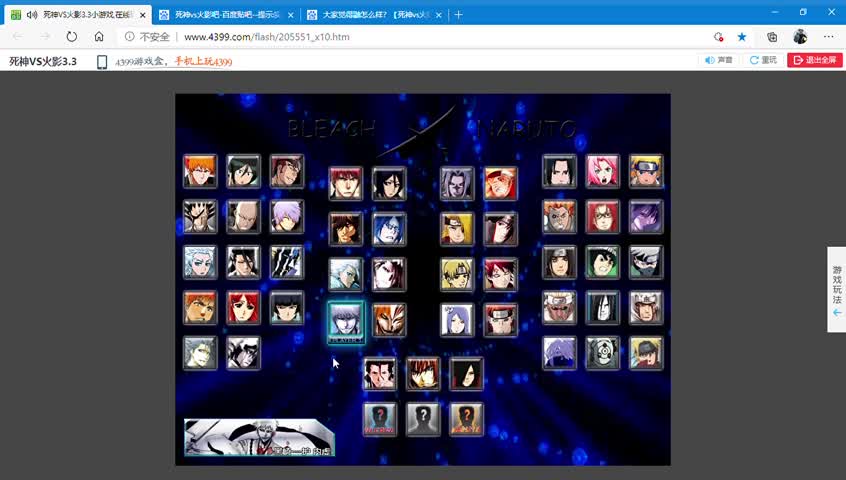
Task: Select the black-haired Sasuke portrait
Action: click(x=560, y=171)
